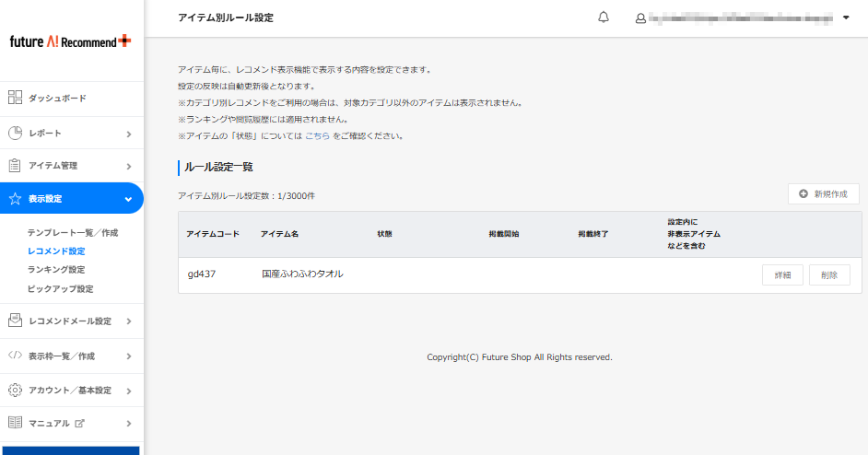Click the アイテム管理 clipboard icon
The image size is (868, 455).
pos(15,166)
